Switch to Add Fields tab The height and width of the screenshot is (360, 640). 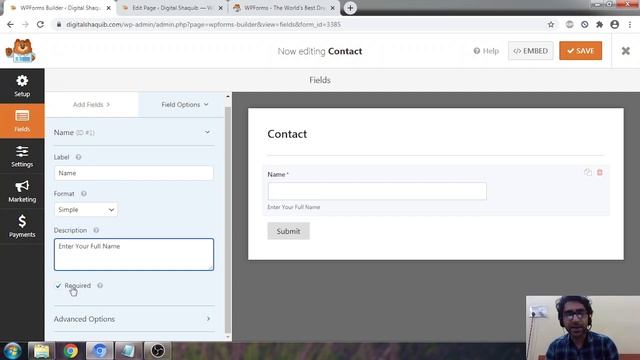(91, 104)
